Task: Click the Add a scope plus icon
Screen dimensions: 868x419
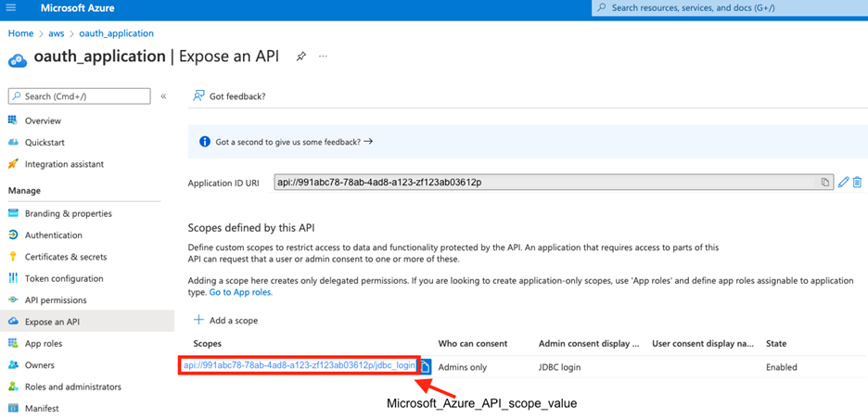Action: [198, 321]
